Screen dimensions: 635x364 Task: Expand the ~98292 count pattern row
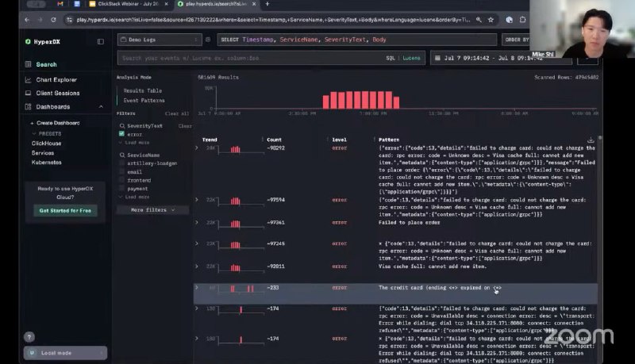tap(197, 148)
